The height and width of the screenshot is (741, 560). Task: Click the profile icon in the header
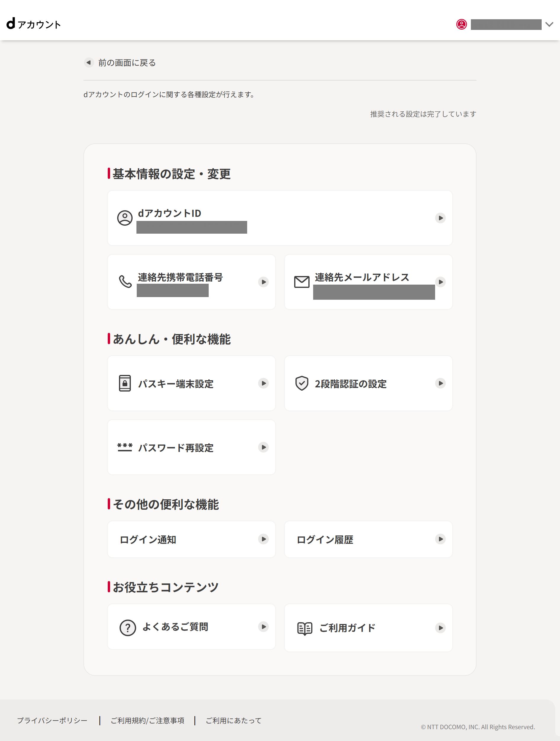(462, 25)
